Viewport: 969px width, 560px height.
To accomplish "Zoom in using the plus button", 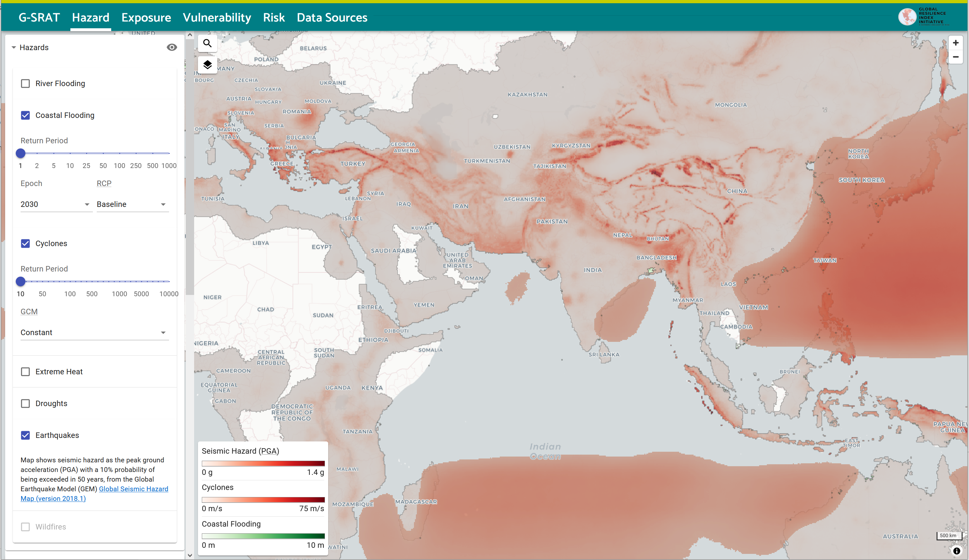I will tap(955, 43).
